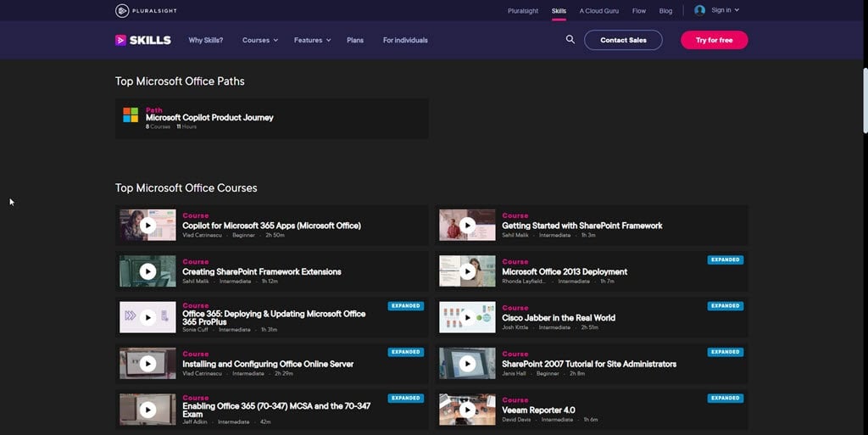Open the Blog link
This screenshot has width=868, height=435.
point(665,10)
